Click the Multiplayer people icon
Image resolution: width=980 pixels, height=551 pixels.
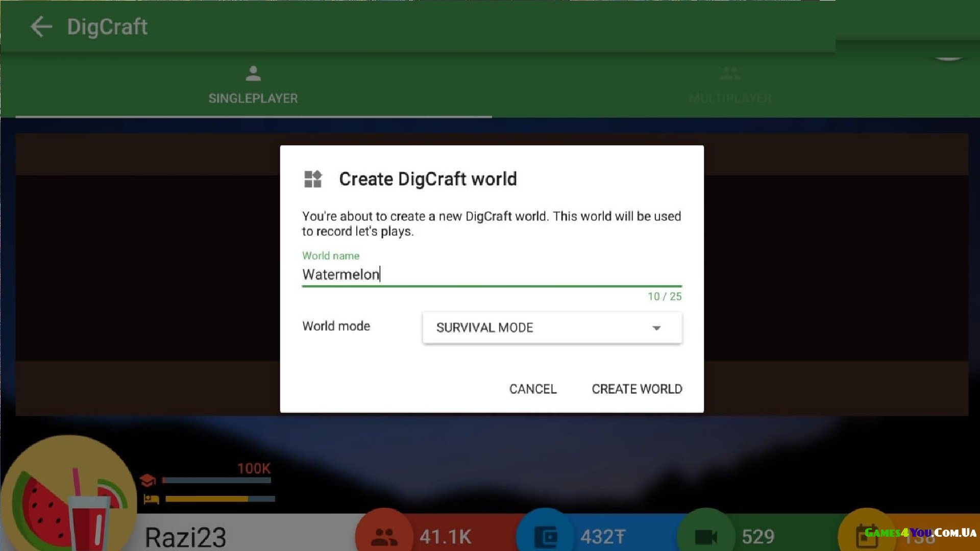(730, 73)
